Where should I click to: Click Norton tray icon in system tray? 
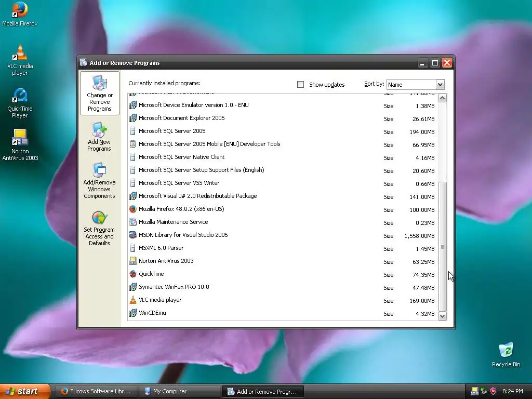pyautogui.click(x=475, y=391)
